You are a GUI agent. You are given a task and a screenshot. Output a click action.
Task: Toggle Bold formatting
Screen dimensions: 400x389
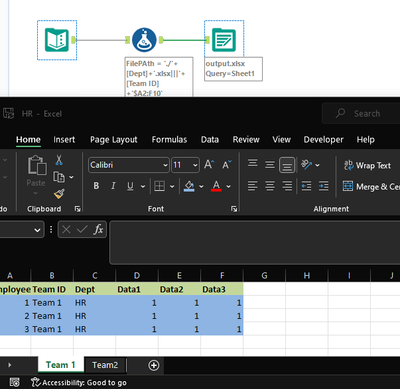point(96,186)
